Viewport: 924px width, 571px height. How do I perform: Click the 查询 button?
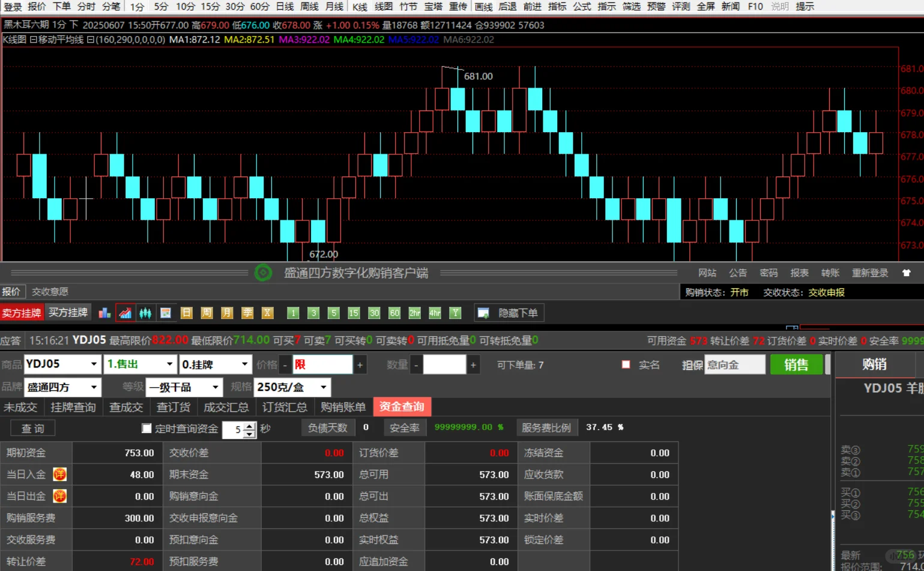(33, 428)
